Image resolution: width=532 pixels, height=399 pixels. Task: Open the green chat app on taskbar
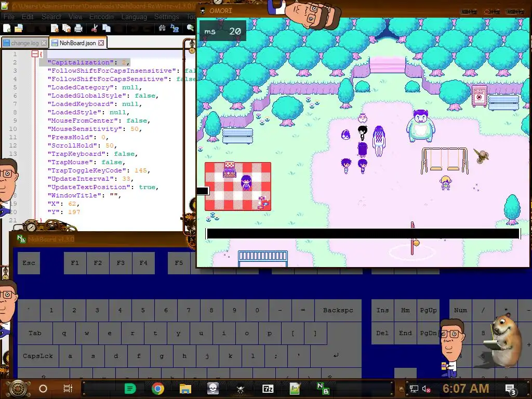coord(130,389)
